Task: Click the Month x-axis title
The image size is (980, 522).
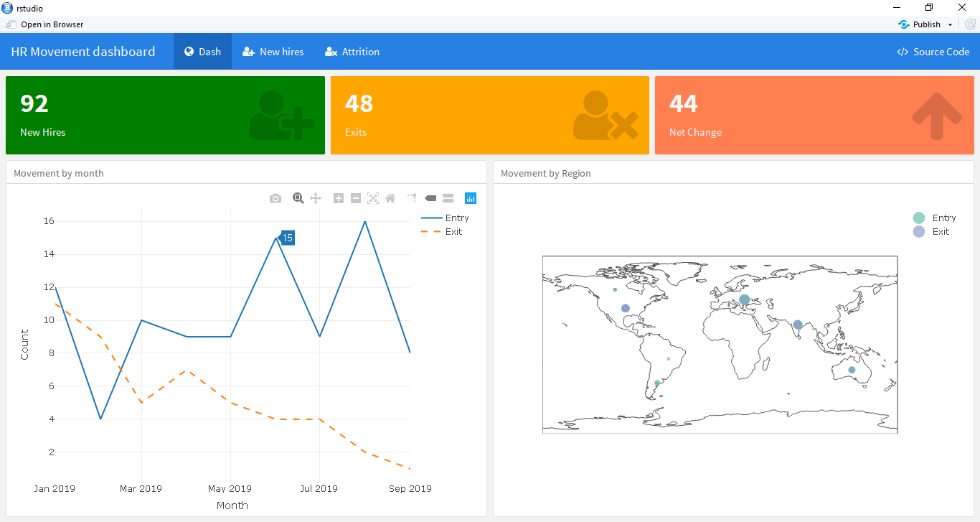Action: (x=232, y=505)
